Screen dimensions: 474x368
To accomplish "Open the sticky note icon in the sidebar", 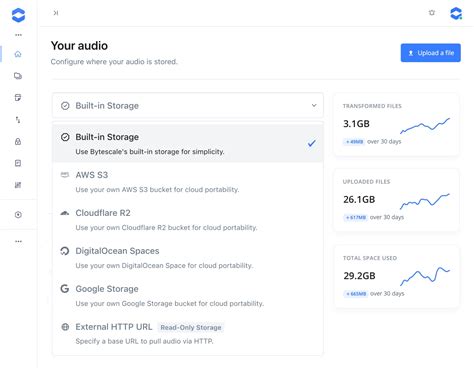I will (x=18, y=98).
